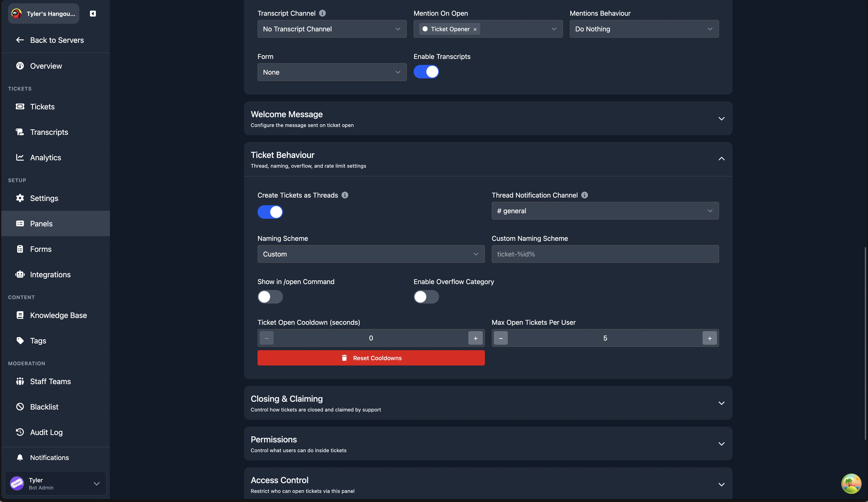
Task: Click the Settings gear icon
Action: coord(20,198)
